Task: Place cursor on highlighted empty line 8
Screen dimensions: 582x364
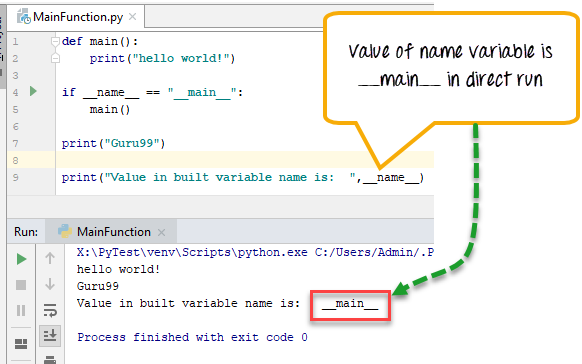Action: point(245,160)
